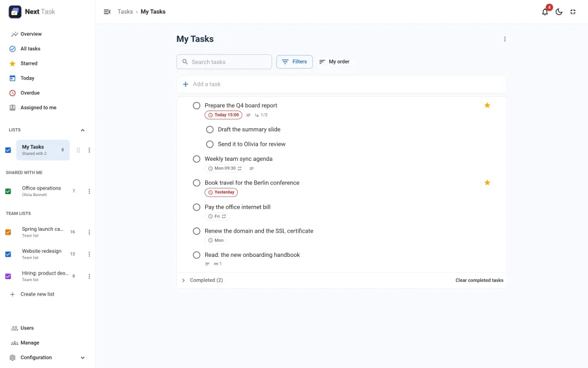Screen dimensions: 588x368
Task: Open the My Tasks page options menu
Action: click(505, 39)
